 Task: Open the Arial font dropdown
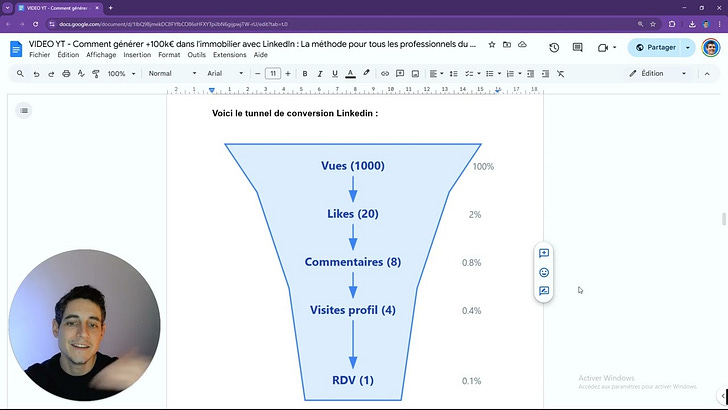[x=225, y=73]
